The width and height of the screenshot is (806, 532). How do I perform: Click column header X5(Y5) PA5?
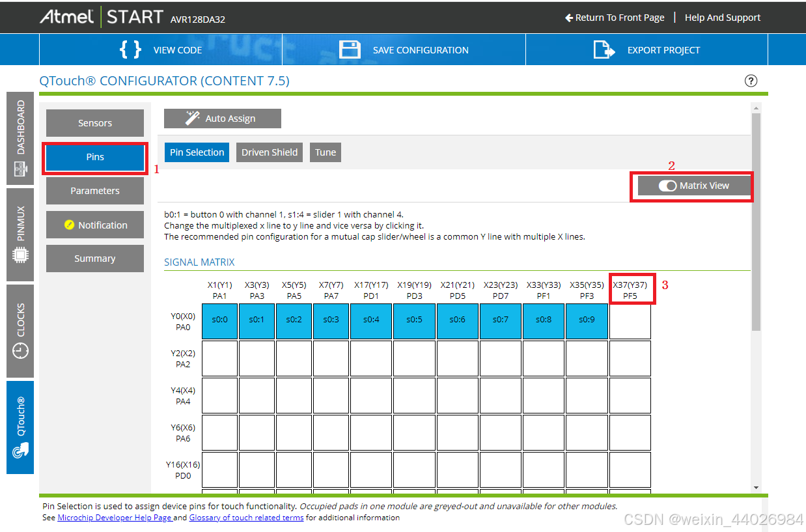pos(294,290)
